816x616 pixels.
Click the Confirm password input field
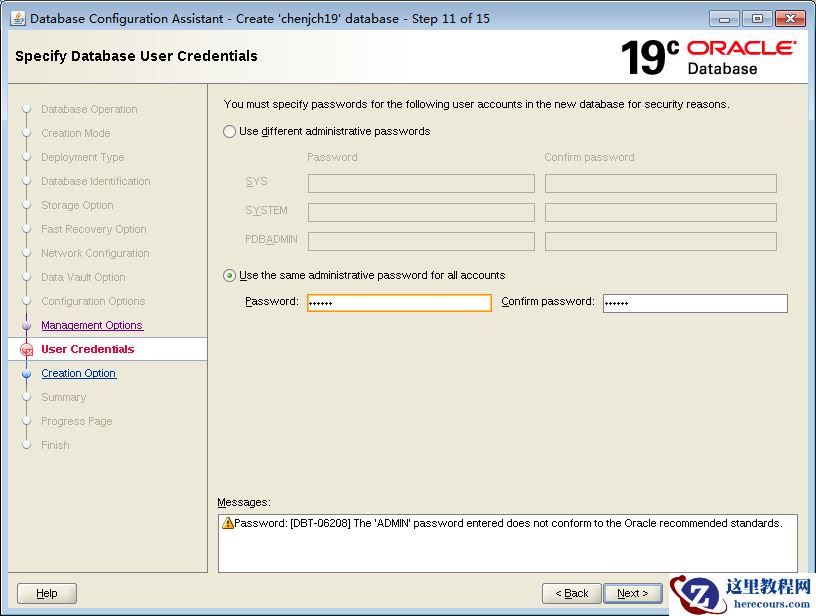695,303
